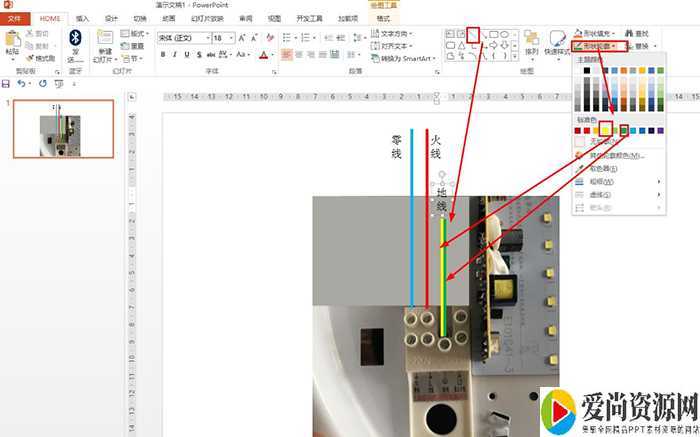Click the Bluetooth send icon
Screen dimensions: 700x437
[75, 38]
